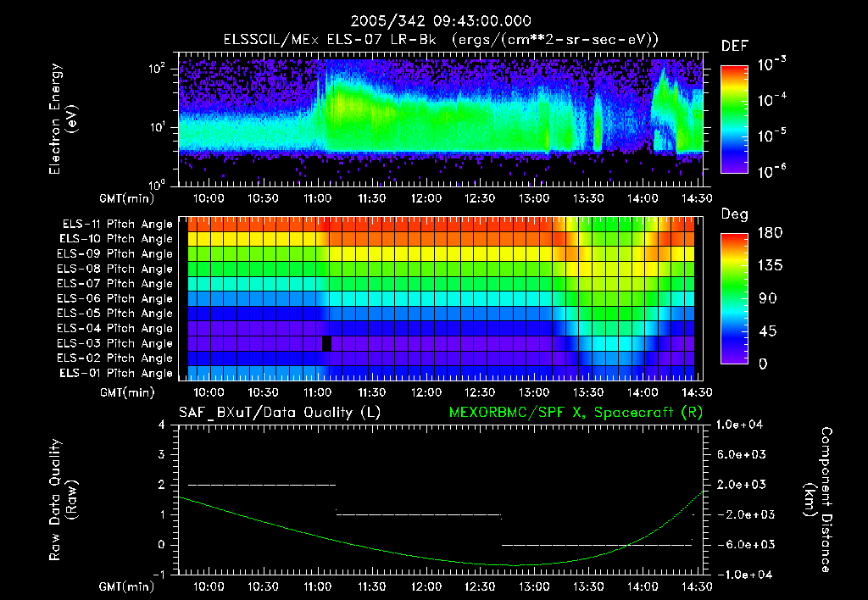The height and width of the screenshot is (600, 868).
Task: Click the DEF color bar legend
Action: coord(734,119)
